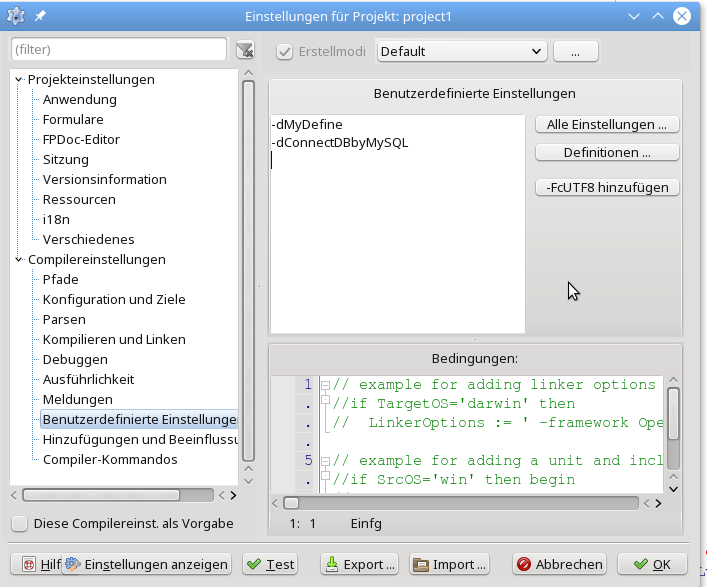Collapse code fold at line 1
Viewport: 707px width, 587px height.
(325, 385)
